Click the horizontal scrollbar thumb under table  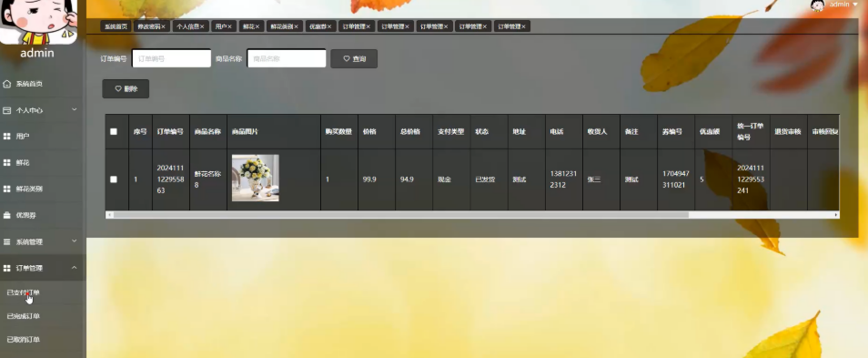pyautogui.click(x=400, y=214)
